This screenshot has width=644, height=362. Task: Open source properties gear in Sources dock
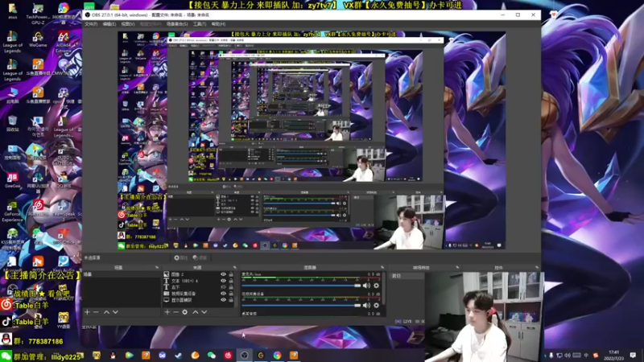click(185, 312)
